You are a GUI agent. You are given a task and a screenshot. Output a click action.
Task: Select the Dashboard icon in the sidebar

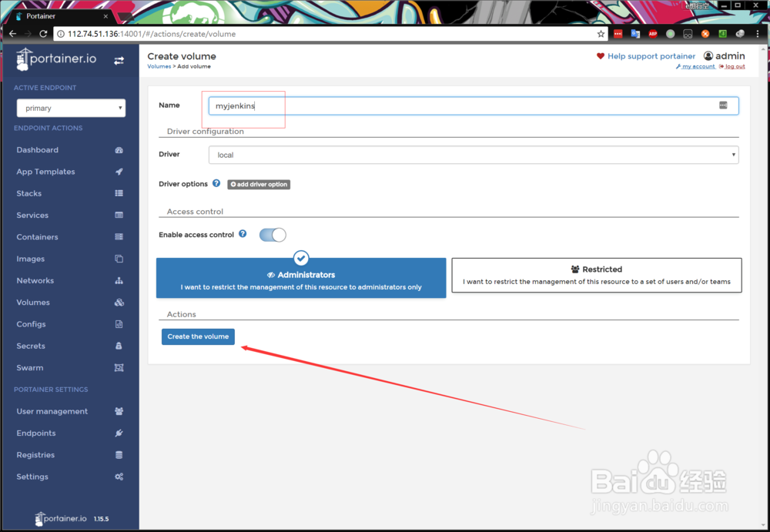119,149
